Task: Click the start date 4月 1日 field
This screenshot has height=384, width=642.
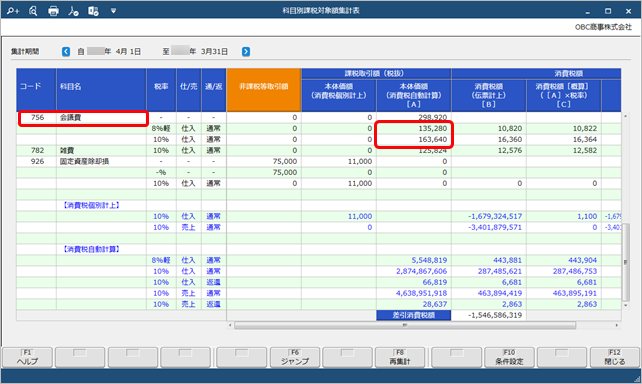Action: point(128,52)
